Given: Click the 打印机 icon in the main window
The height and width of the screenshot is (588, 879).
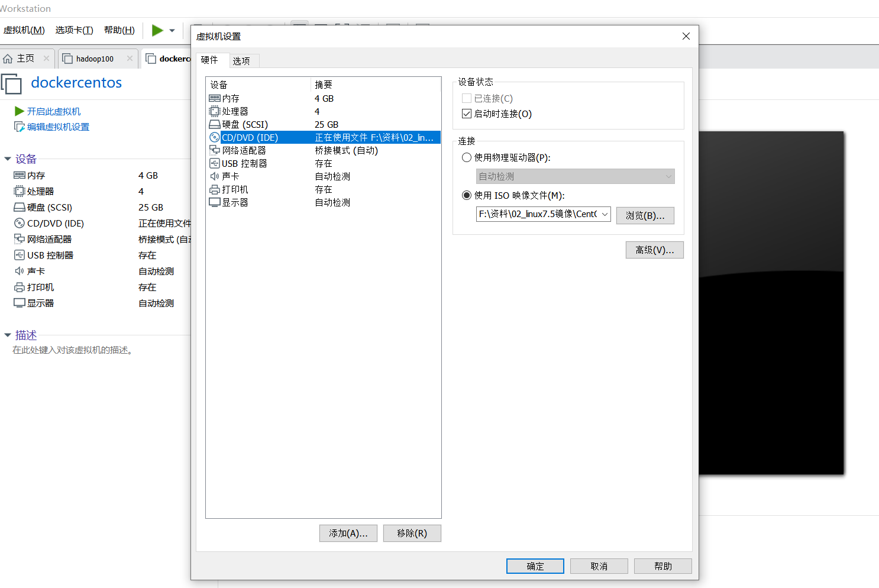Looking at the screenshot, I should pyautogui.click(x=20, y=287).
